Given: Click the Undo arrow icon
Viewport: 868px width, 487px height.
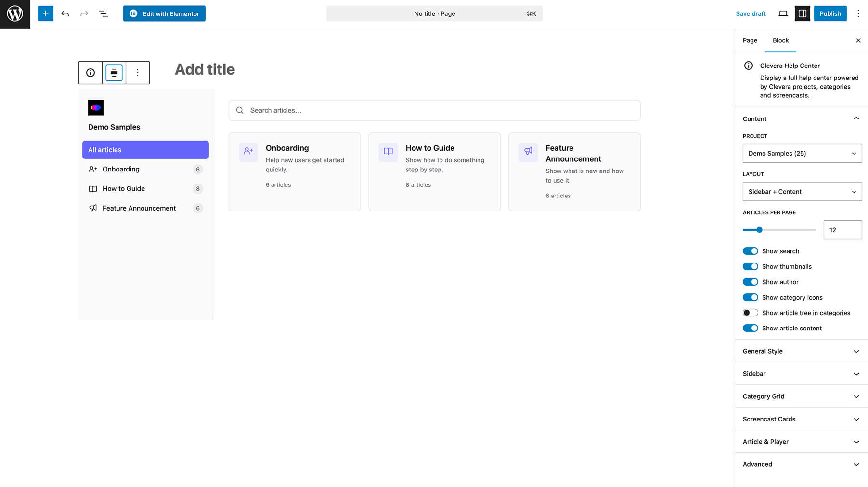Looking at the screenshot, I should (65, 13).
